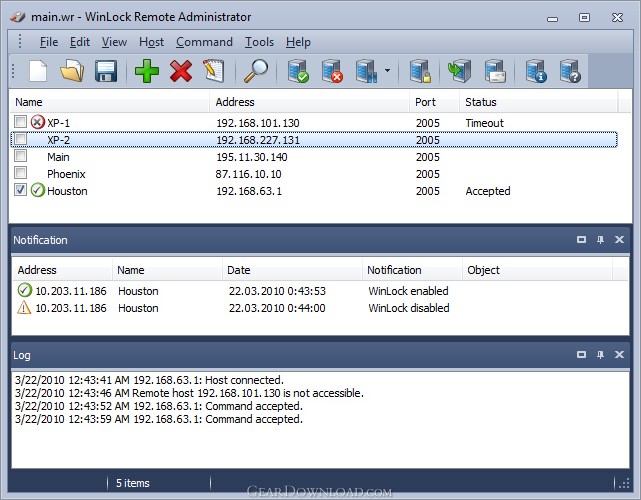The image size is (641, 500).
Task: Open a file with the folder icon
Action: click(72, 71)
